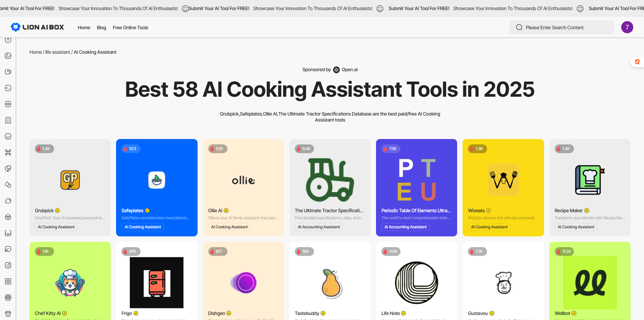Open the Wizeats tool title
This screenshot has width=644, height=320.
(476, 211)
